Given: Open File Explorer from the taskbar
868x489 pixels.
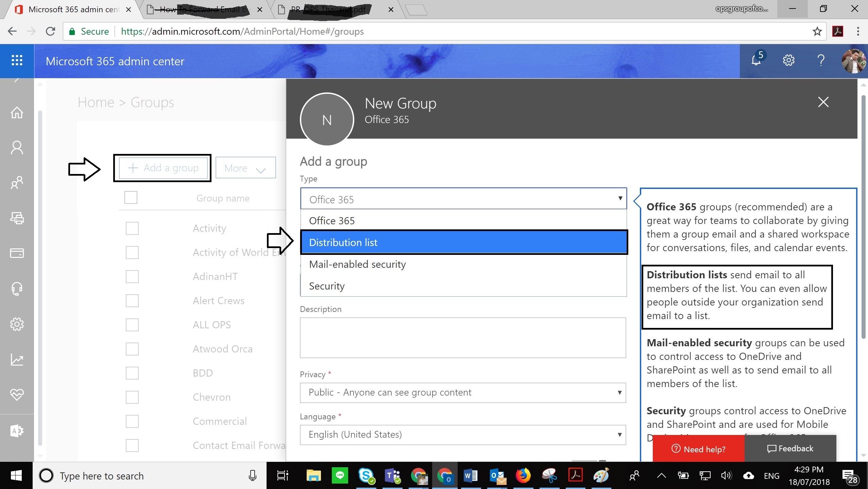Looking at the screenshot, I should 313,475.
